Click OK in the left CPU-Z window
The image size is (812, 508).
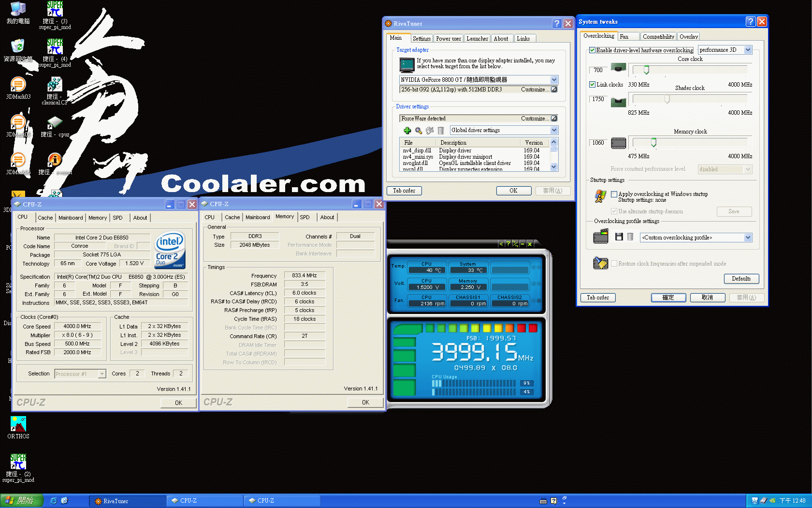(178, 403)
